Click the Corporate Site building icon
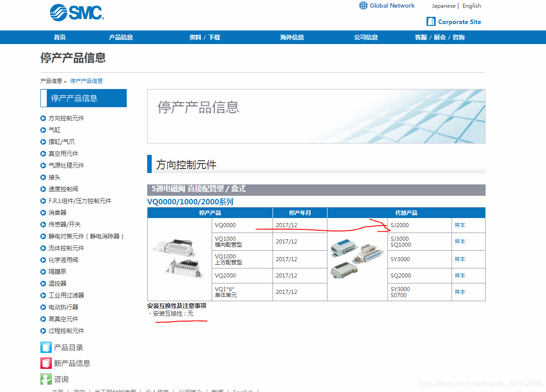546x392 pixels. click(431, 21)
